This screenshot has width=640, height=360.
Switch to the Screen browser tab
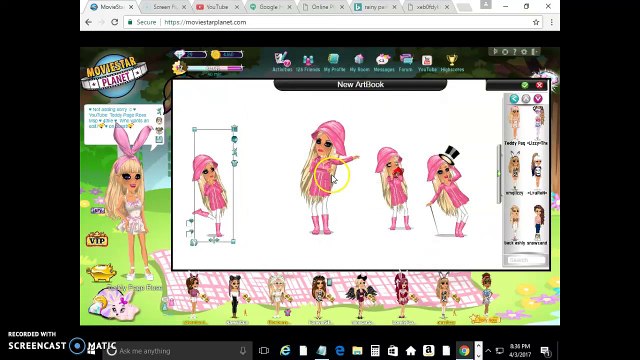164,7
